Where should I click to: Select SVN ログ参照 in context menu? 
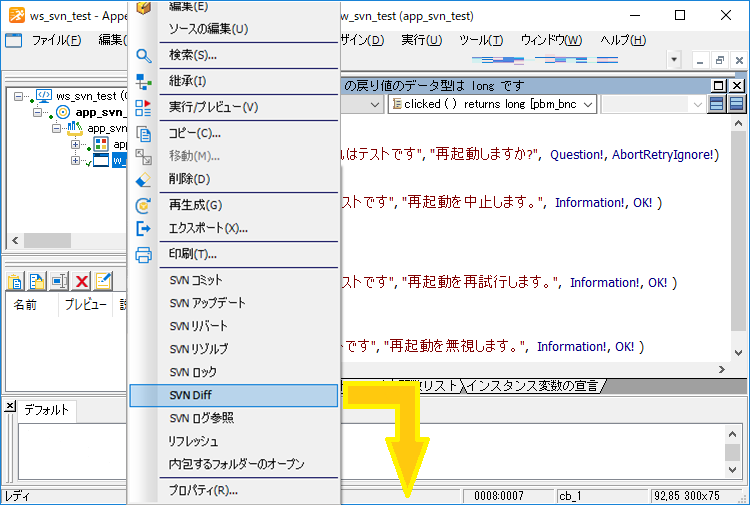[x=201, y=418]
